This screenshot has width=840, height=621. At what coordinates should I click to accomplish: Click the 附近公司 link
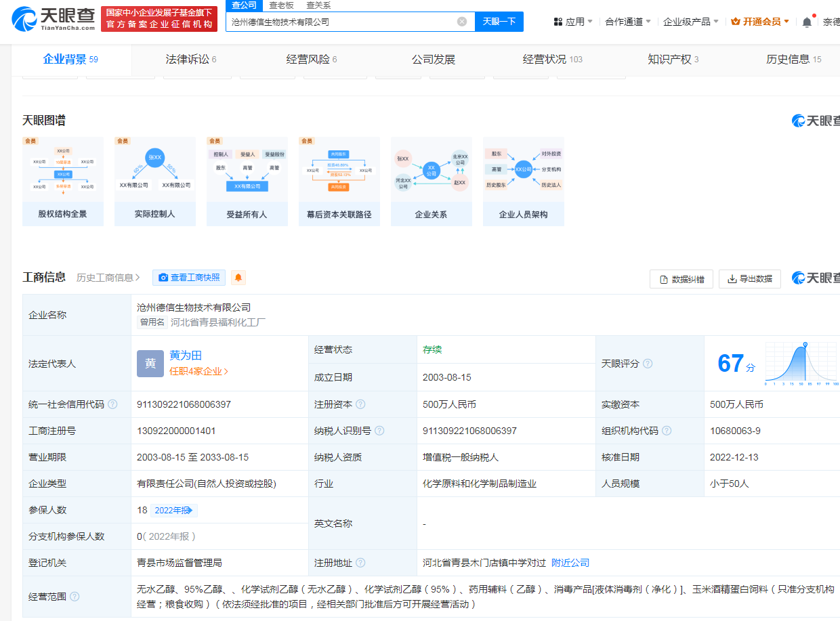point(570,563)
